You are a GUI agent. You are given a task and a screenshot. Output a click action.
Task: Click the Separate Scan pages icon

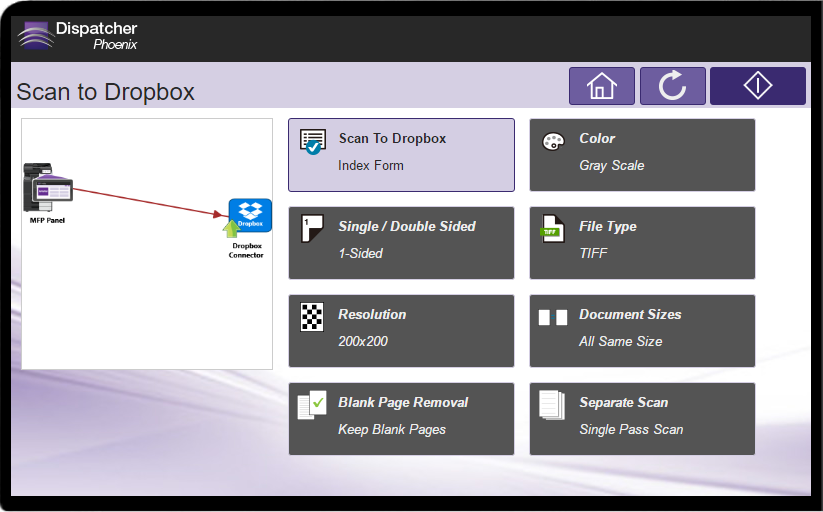(x=552, y=405)
